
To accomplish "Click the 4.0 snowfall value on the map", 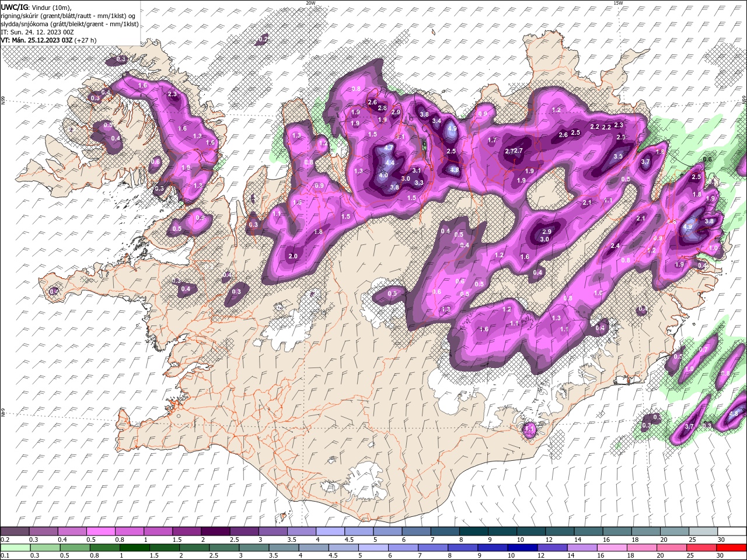I will [383, 175].
